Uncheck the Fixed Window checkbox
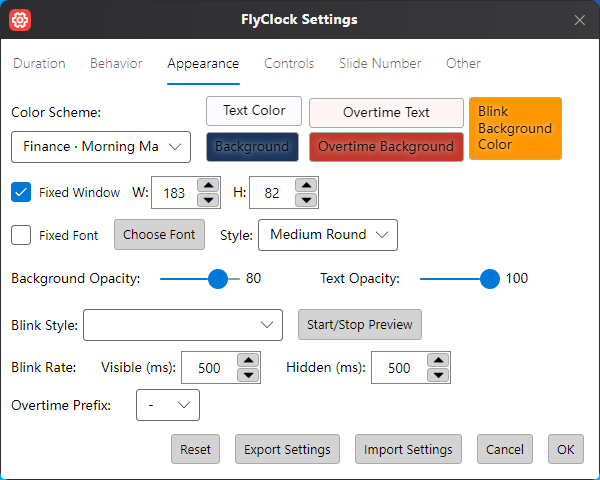The image size is (600, 480). pos(21,192)
